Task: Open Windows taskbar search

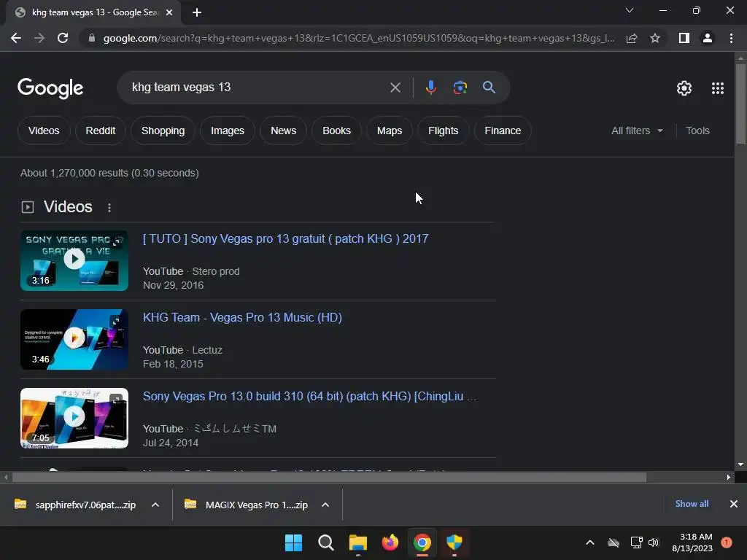Action: pos(326,542)
